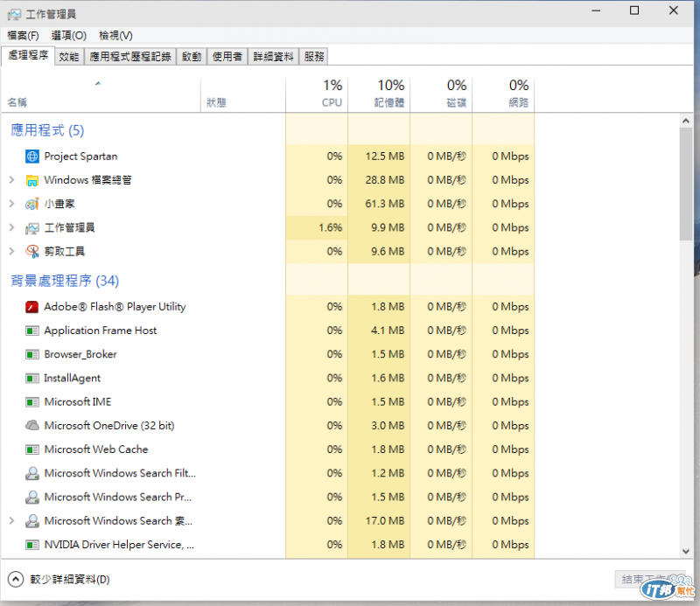Click the 17.0 MB memory value

[x=385, y=521]
